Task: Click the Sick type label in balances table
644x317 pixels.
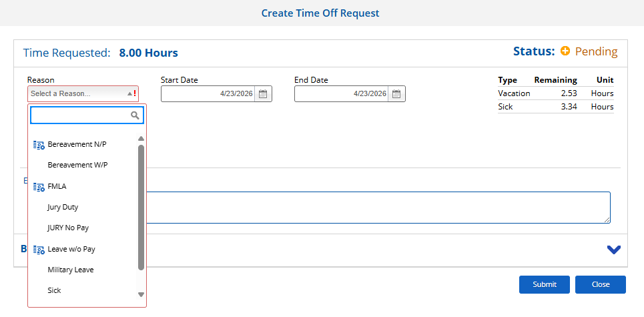Action: [506, 107]
